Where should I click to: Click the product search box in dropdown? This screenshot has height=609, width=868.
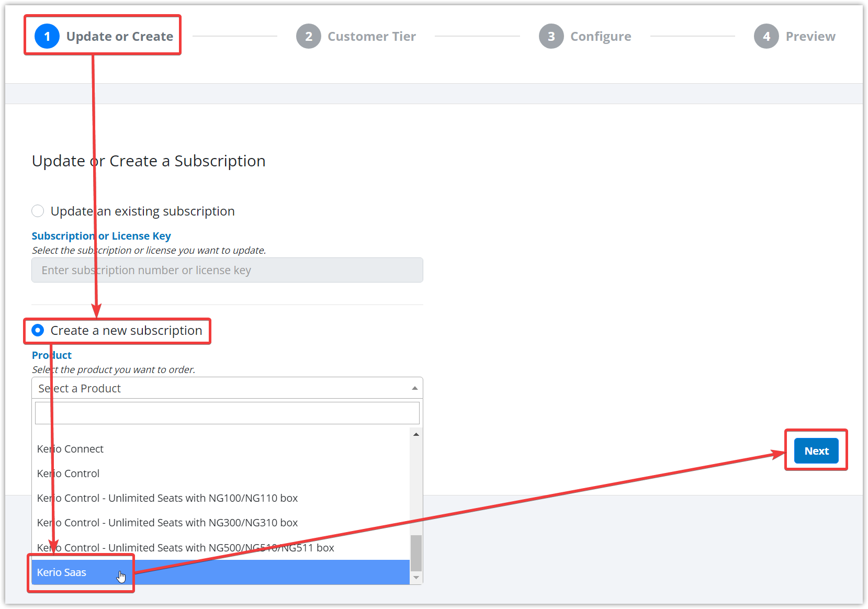[x=227, y=413]
